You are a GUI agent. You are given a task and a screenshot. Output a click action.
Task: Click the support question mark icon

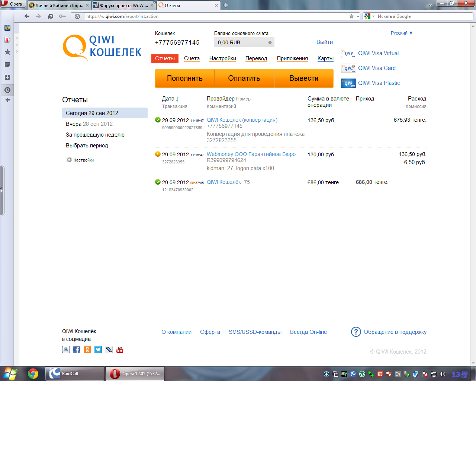356,332
